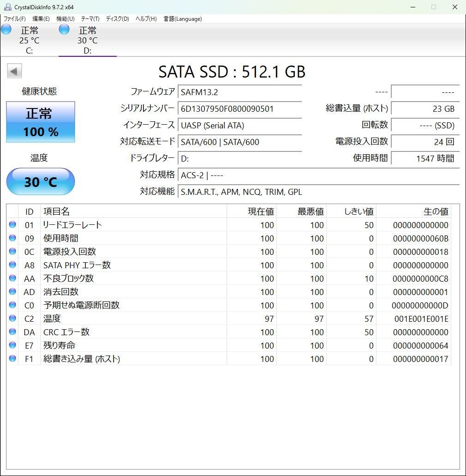Click the しきい値 column header
The image size is (466, 476).
[x=351, y=211]
